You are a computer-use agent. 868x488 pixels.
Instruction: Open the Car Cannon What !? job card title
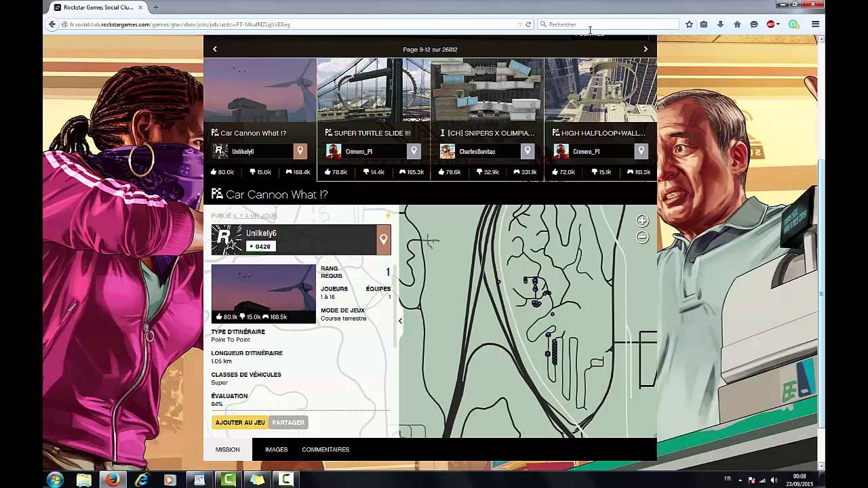(254, 133)
